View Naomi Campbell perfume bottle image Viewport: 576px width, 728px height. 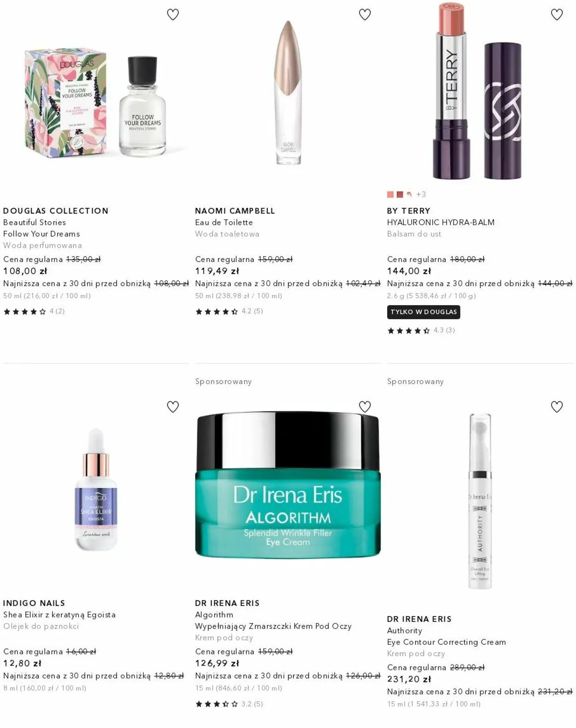click(x=288, y=92)
